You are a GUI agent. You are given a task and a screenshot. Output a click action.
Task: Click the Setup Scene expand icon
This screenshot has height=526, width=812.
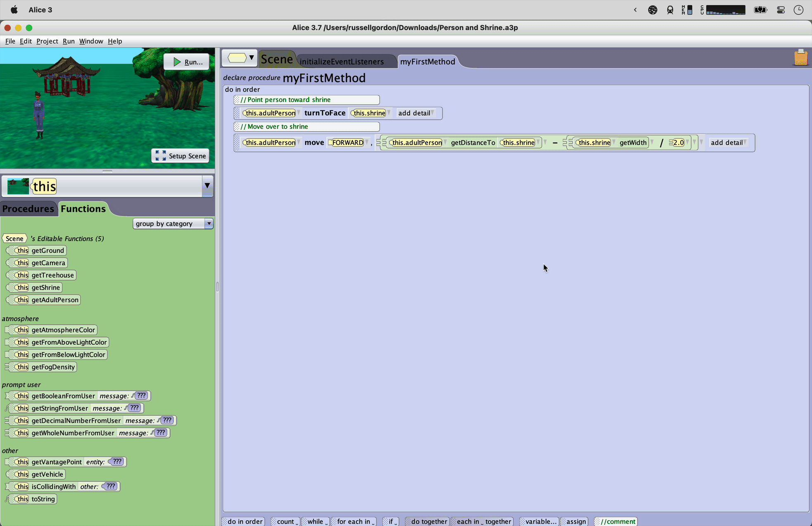pyautogui.click(x=161, y=156)
